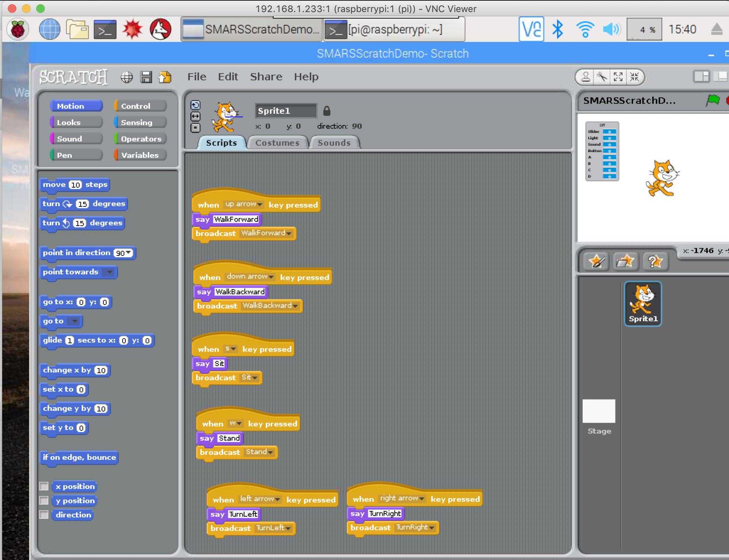Select the Motion block category
The height and width of the screenshot is (560, 729).
[x=76, y=106]
